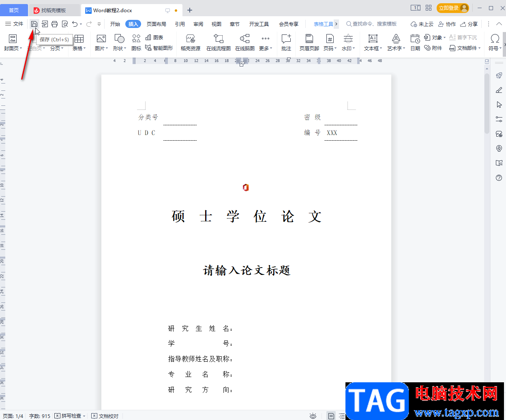Click the rocket icon in right sidebar
The image size is (506, 420).
coord(499,75)
